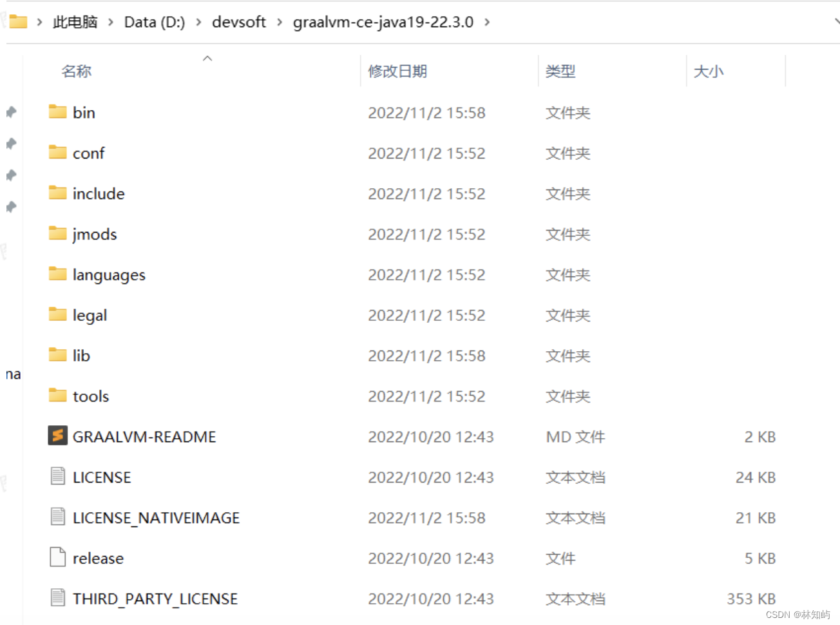The image size is (840, 625).
Task: Select the file name 'legal'
Action: (90, 316)
